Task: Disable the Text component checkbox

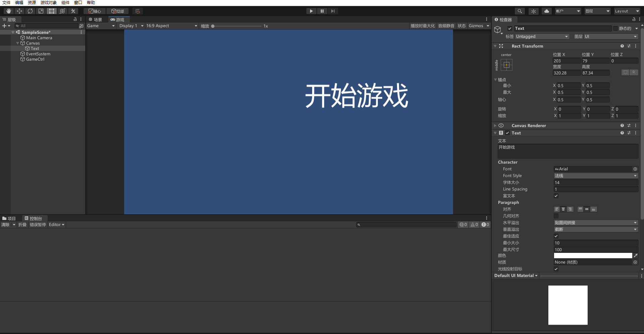Action: pos(507,133)
